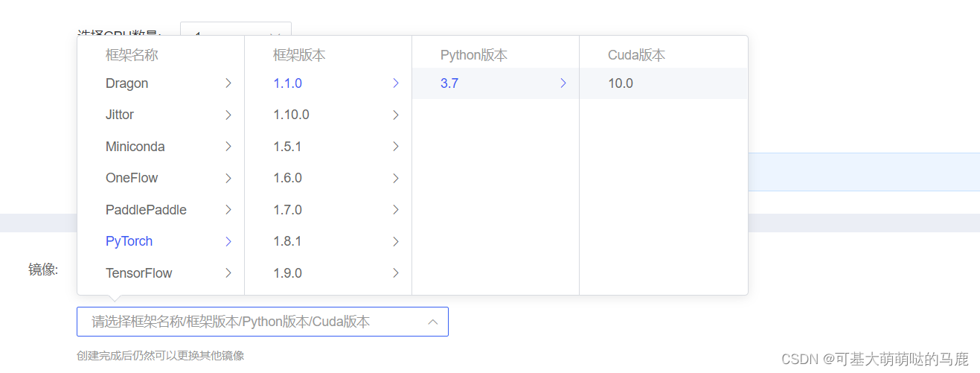Image resolution: width=980 pixels, height=373 pixels.
Task: Select Cuda version 10.0
Action: coord(663,83)
